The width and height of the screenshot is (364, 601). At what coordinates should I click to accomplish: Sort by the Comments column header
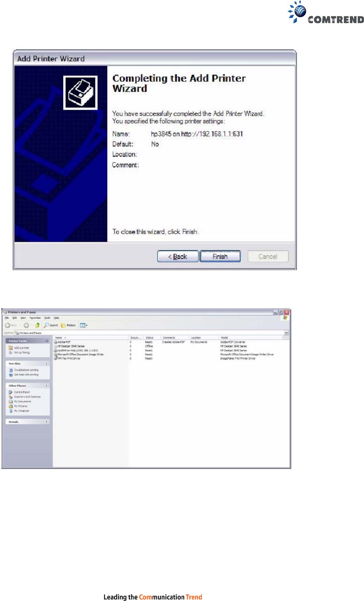175,338
